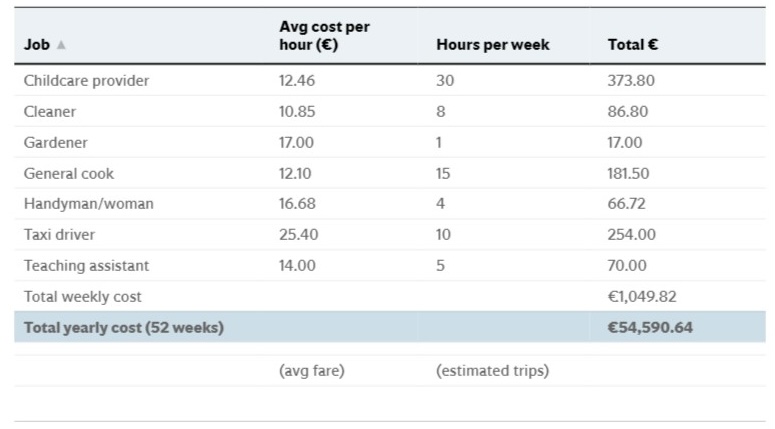This screenshot has width=775, height=429.
Task: Click the €54,590.64 yearly total value
Action: pos(650,327)
